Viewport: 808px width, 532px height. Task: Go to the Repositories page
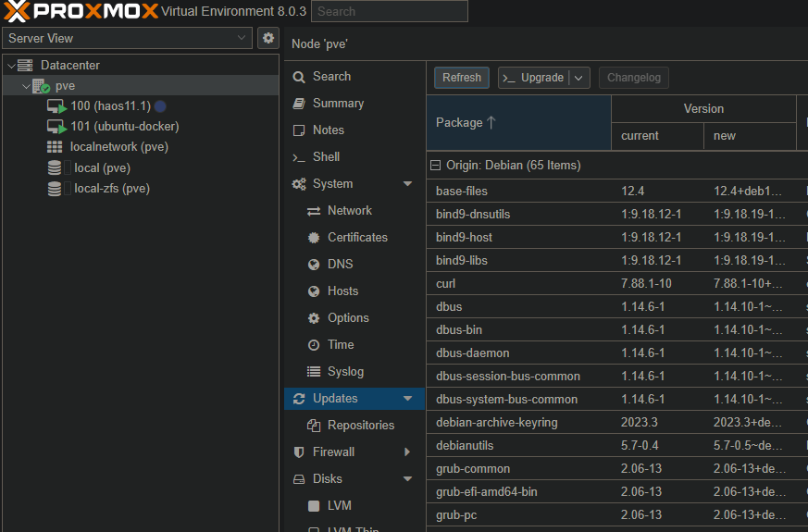(x=360, y=426)
